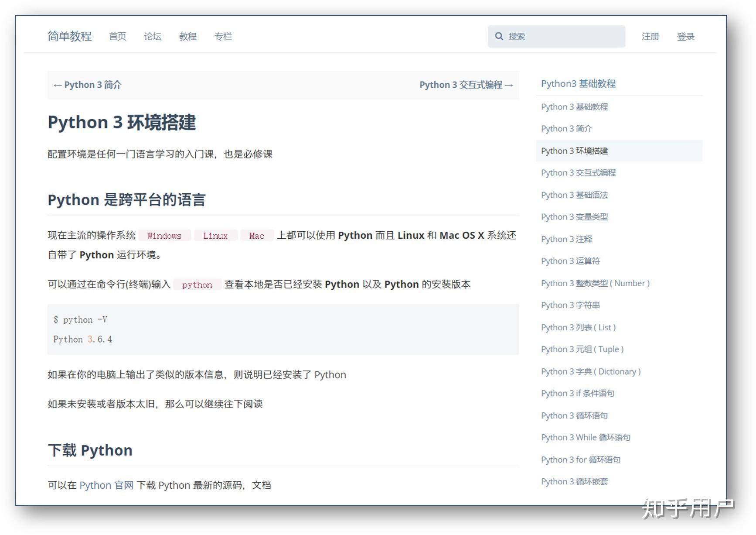Viewport: 756px width, 535px height.
Task: Open Python 3 变量类型 sidebar entry
Action: pyautogui.click(x=574, y=217)
